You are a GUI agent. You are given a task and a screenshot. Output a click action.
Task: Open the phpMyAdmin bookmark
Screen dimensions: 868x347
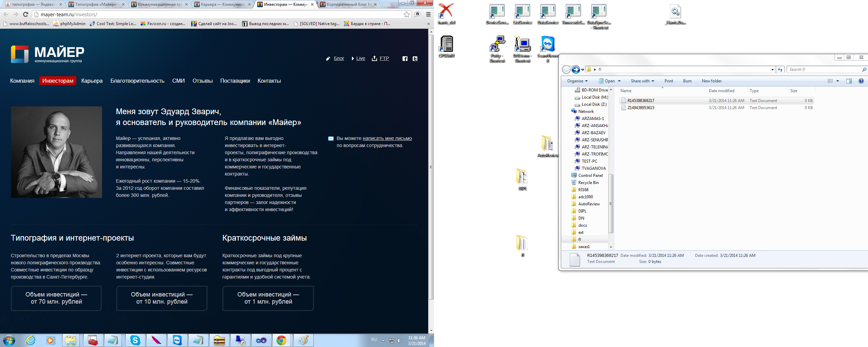[x=70, y=24]
